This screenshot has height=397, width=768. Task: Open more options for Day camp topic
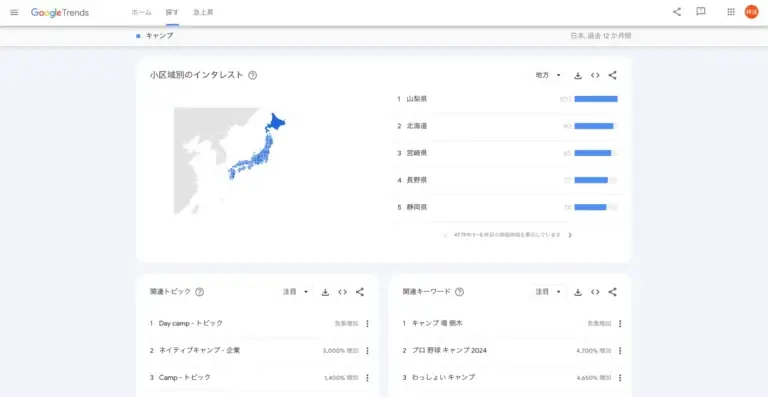(x=367, y=324)
